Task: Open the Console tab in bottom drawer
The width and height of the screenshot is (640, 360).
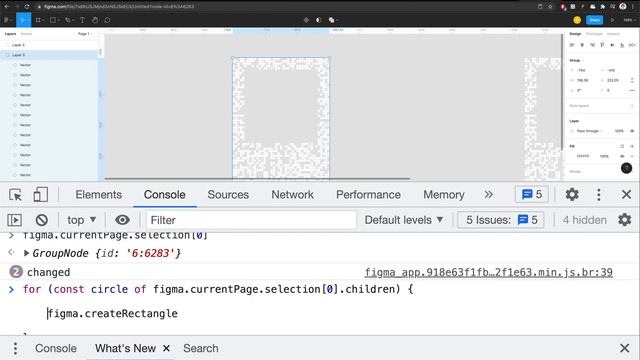Action: tap(56, 348)
